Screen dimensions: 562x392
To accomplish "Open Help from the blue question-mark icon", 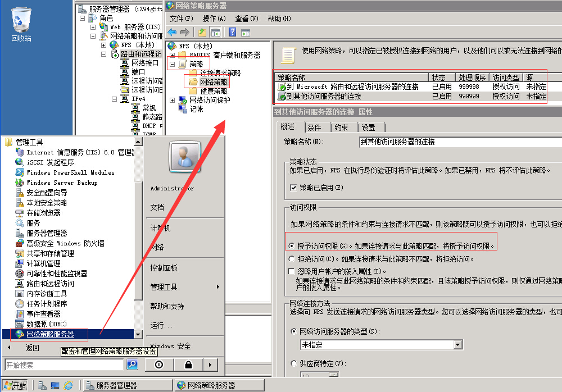I will (232, 32).
